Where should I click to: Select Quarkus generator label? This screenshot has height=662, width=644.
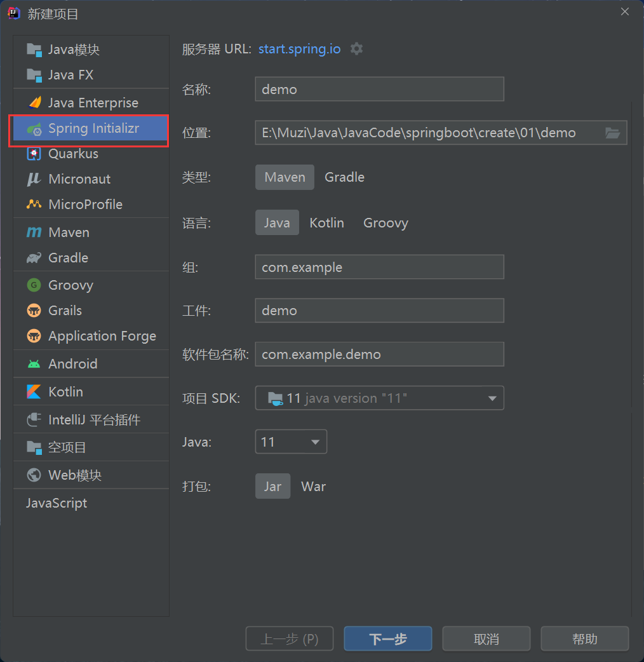click(74, 154)
